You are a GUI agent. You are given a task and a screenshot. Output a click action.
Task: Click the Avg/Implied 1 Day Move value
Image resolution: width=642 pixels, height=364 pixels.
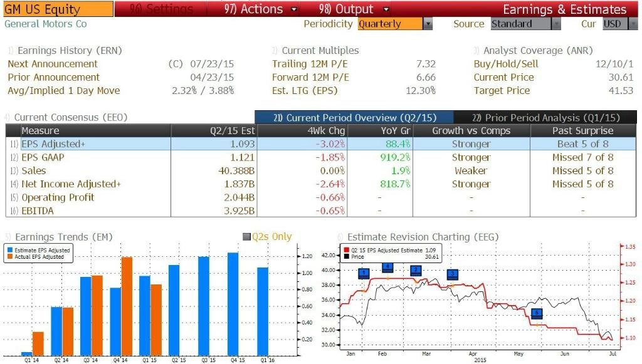point(203,91)
